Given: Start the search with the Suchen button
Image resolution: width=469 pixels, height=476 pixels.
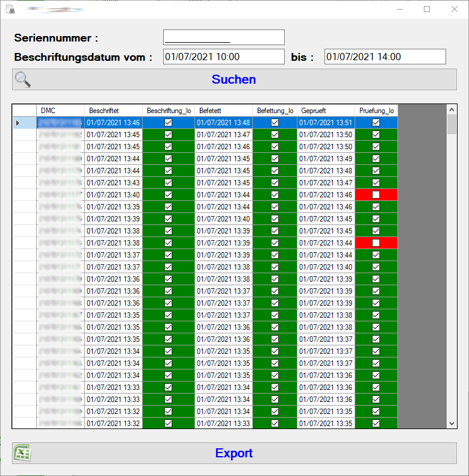Looking at the screenshot, I should 234,79.
